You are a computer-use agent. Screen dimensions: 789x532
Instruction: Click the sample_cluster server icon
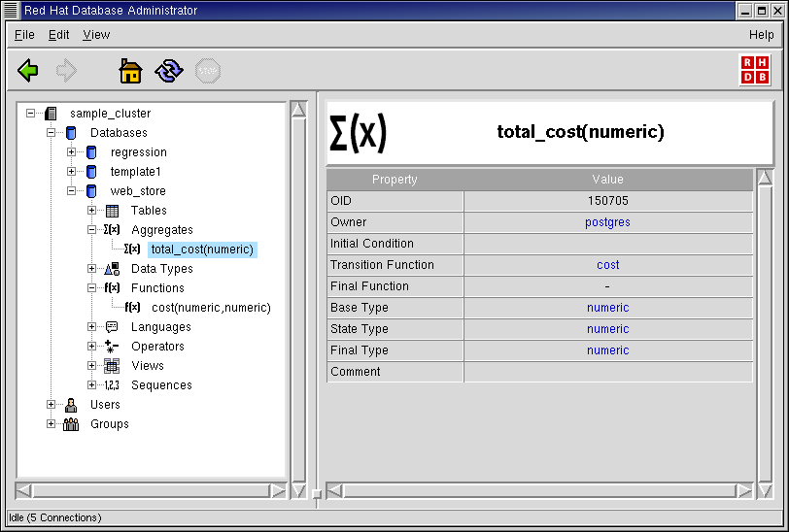(x=51, y=114)
